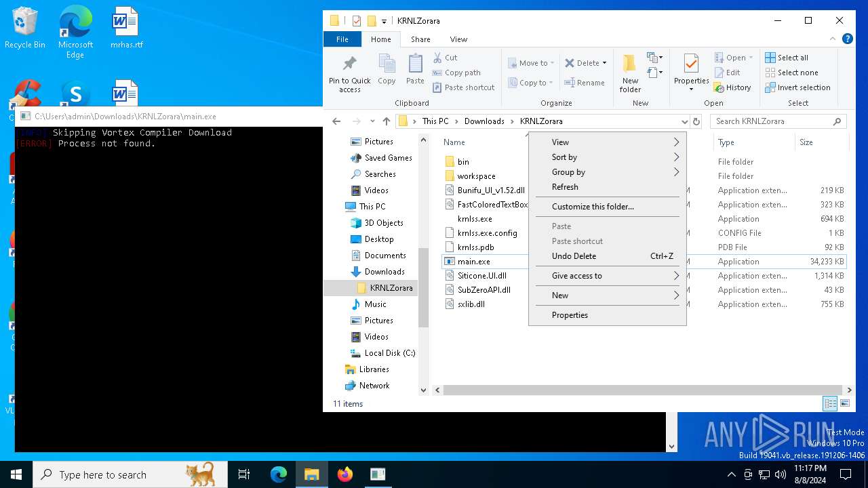Click the Paste clipboard icon in ribbon

(415, 64)
